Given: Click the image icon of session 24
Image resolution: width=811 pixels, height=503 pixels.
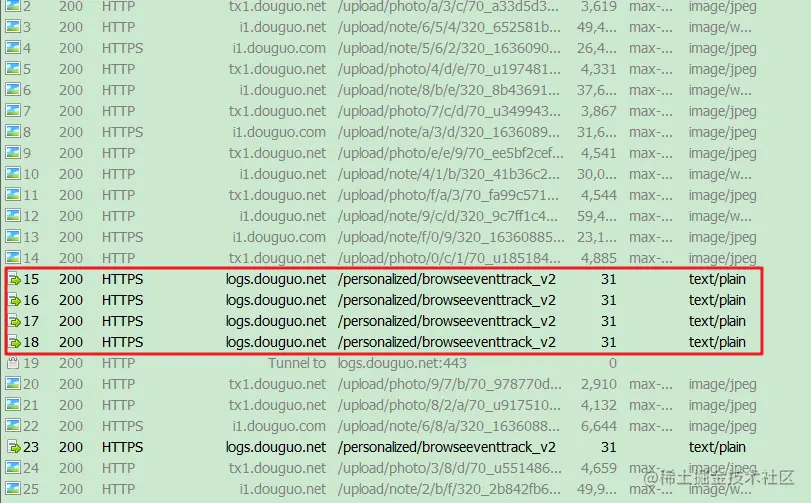Looking at the screenshot, I should pyautogui.click(x=13, y=468).
